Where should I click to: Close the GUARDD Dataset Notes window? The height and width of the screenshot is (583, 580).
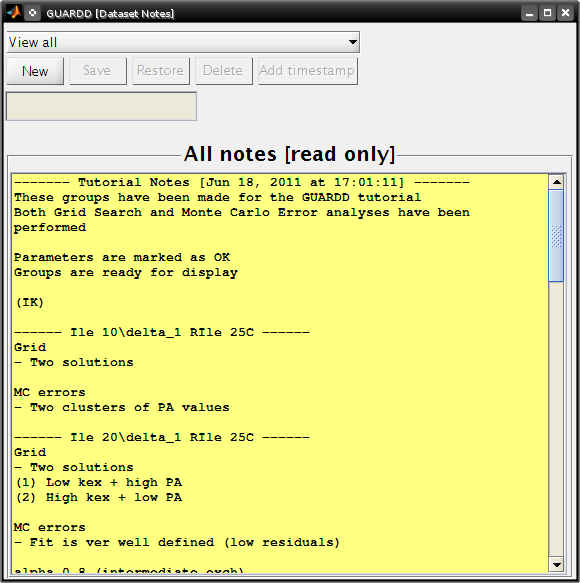(x=566, y=13)
